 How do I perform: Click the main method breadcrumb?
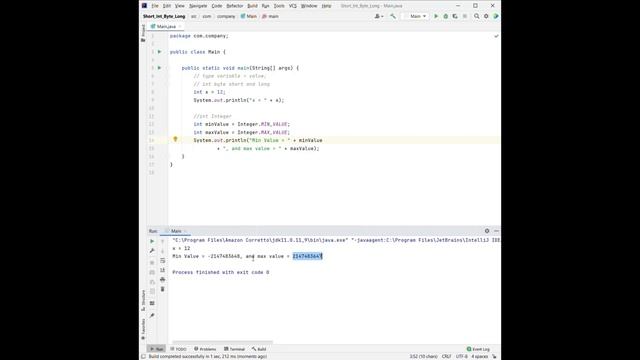270,16
